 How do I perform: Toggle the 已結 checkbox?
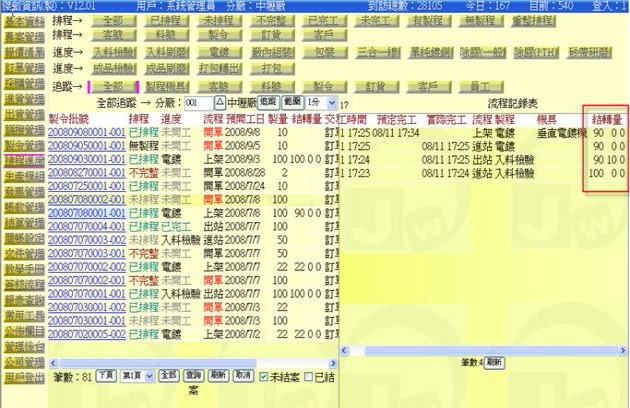(x=309, y=375)
